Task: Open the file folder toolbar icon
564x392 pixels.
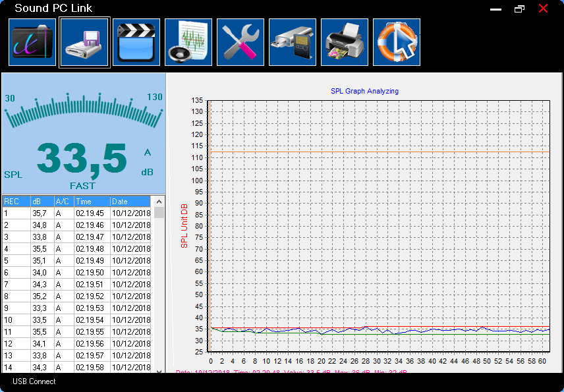Action: (32, 42)
